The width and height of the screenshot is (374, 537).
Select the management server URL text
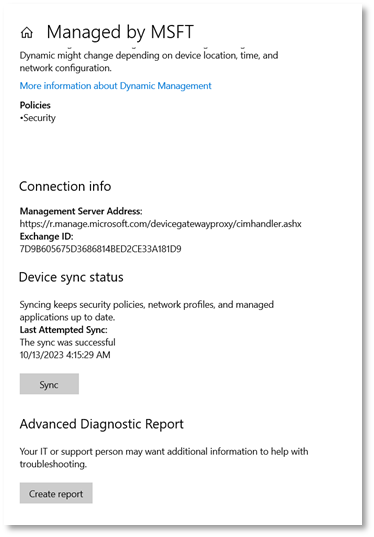[x=161, y=224]
